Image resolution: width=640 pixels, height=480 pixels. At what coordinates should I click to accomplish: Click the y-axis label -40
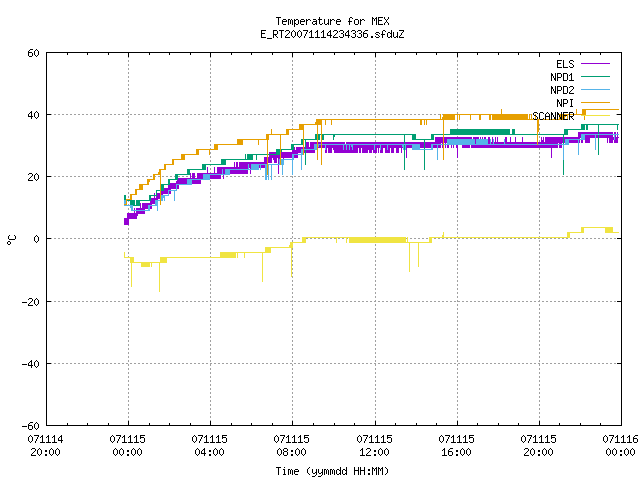tap(31, 364)
